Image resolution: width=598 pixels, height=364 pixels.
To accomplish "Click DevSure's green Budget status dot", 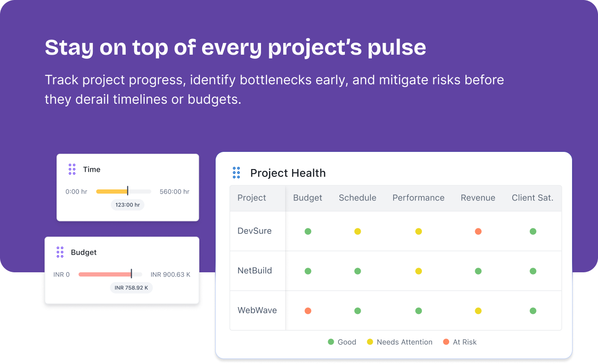I will tap(308, 231).
